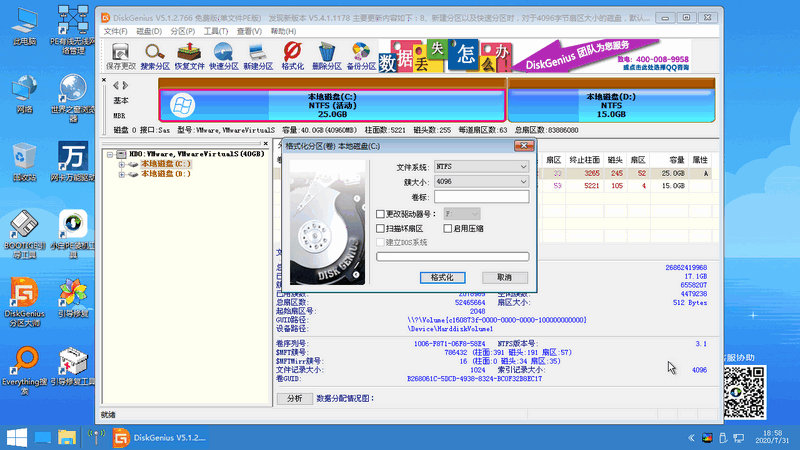The image size is (800, 450).
Task: Click the 搜索分区 (Search Partitions) toolbar icon
Action: (155, 51)
